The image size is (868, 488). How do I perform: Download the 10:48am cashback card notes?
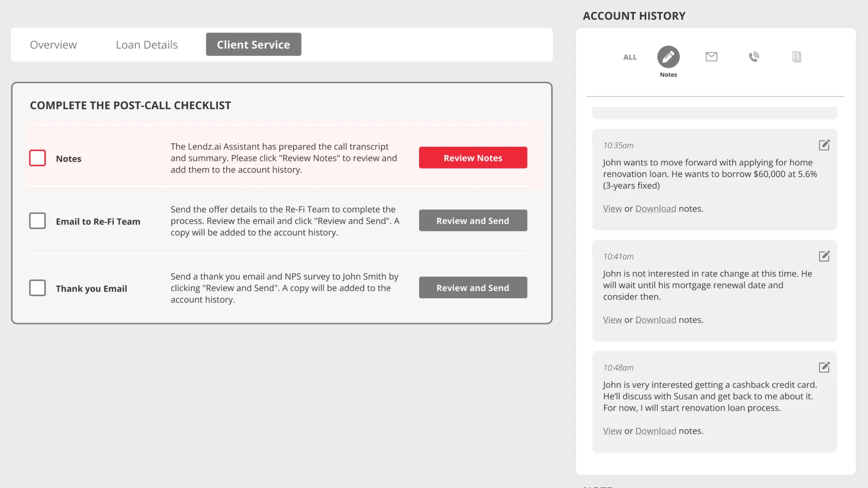click(655, 431)
